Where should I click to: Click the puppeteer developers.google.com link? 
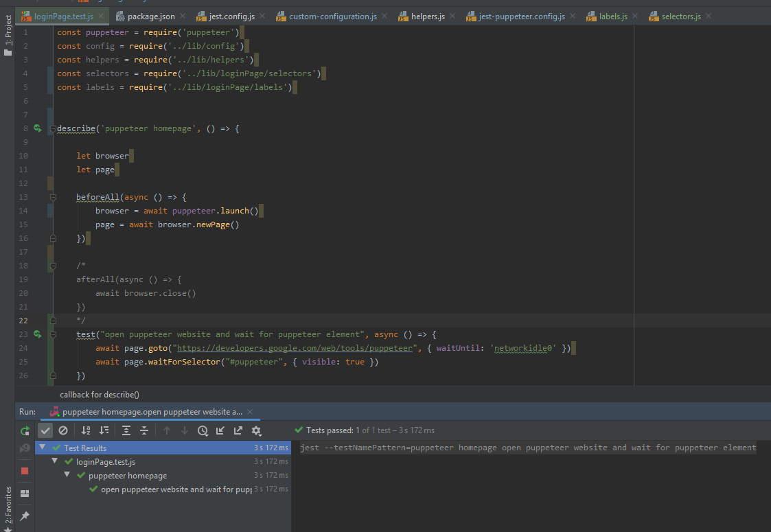(295, 348)
